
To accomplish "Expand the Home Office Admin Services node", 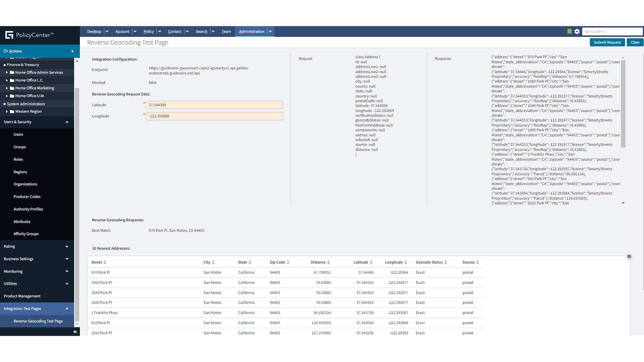I will (x=7, y=72).
